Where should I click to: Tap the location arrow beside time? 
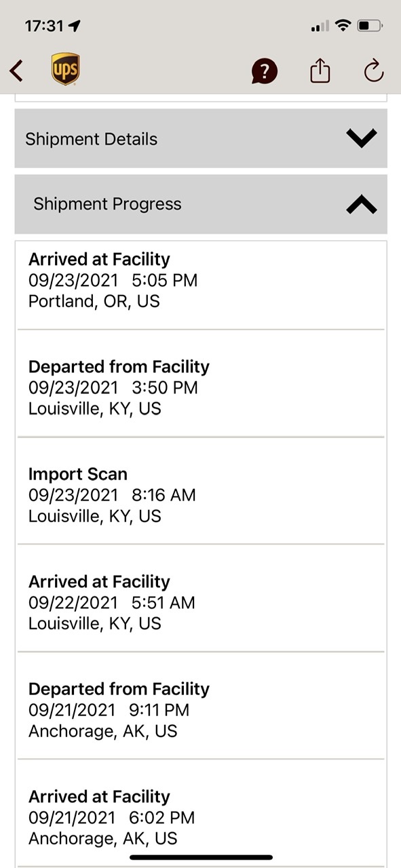click(x=75, y=26)
